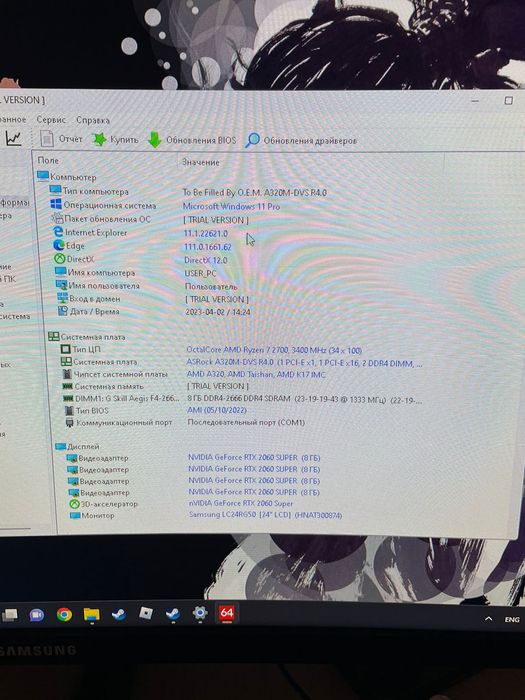Click the Поле column header
This screenshot has height=700, width=525.
[48, 160]
